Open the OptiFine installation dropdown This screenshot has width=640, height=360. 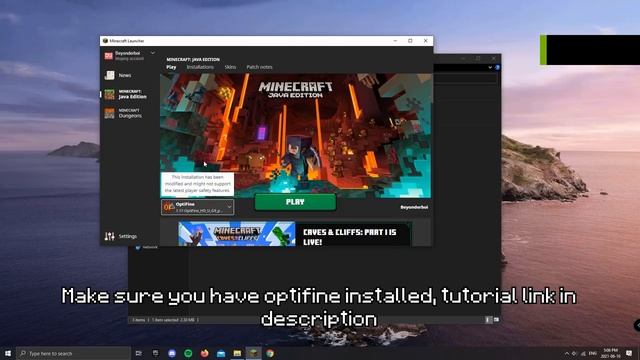[x=198, y=207]
